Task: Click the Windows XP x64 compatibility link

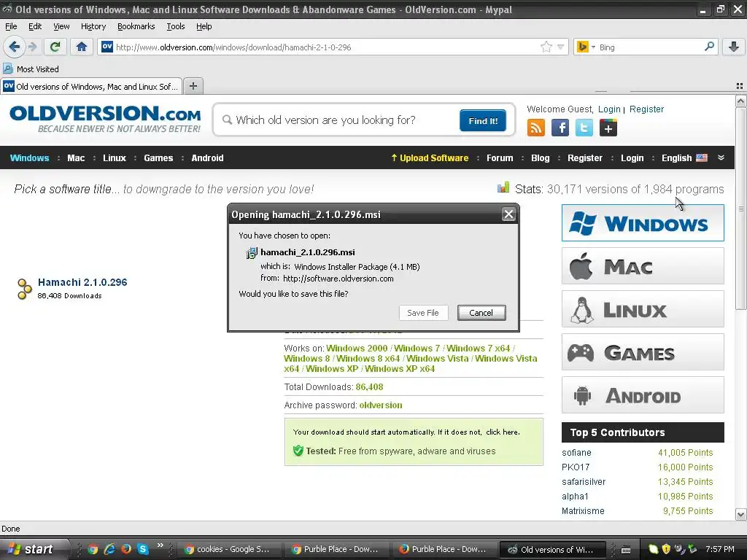Action: click(400, 368)
